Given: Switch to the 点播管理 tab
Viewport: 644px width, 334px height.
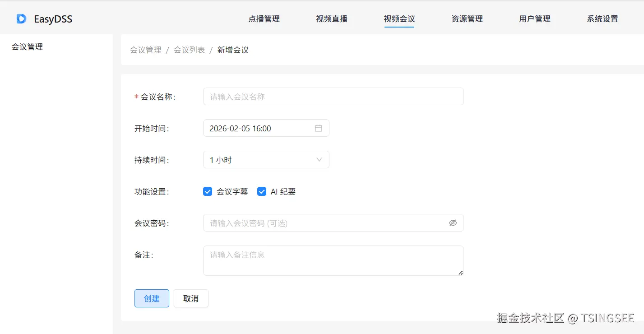Looking at the screenshot, I should (x=264, y=19).
